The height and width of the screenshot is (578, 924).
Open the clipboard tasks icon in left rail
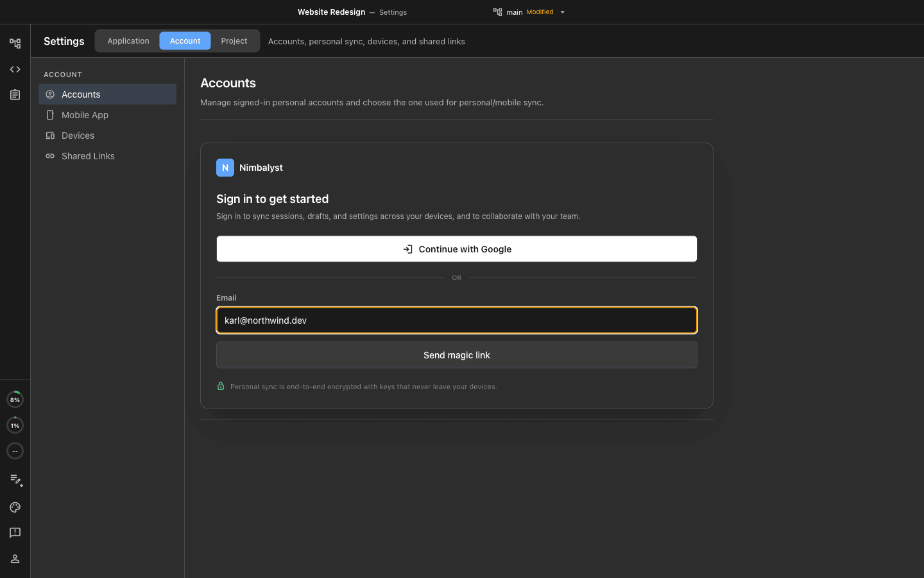pyautogui.click(x=15, y=95)
